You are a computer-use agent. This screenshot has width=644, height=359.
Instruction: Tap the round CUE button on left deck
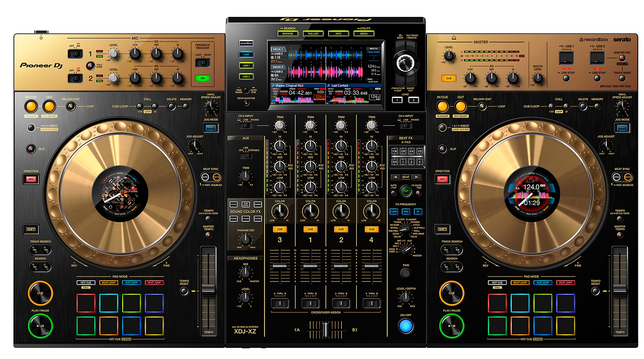[40, 293]
